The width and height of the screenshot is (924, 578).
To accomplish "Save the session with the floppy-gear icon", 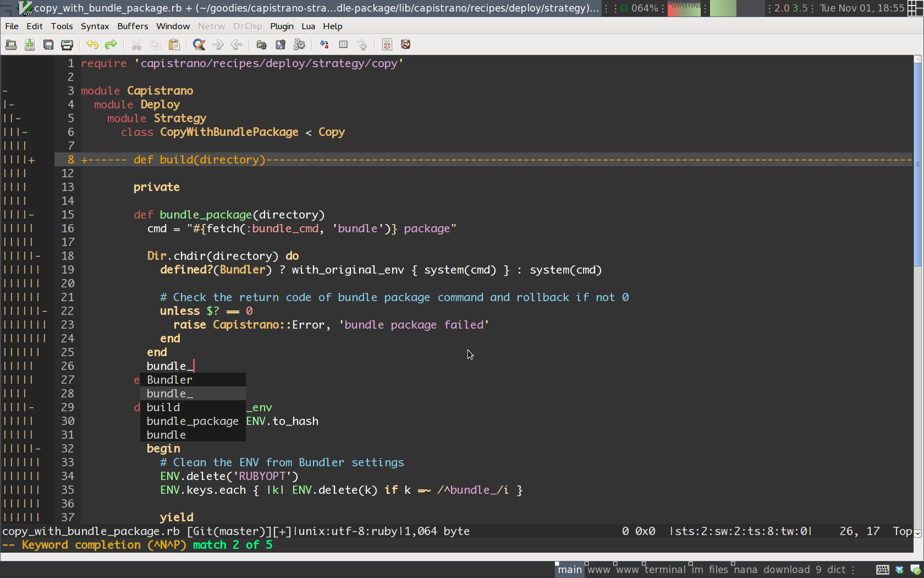I will point(280,45).
